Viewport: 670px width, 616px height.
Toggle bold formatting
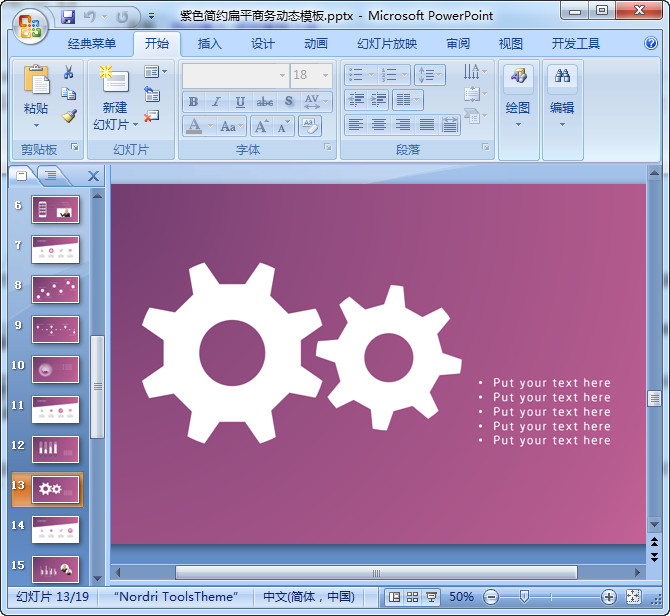[x=193, y=102]
